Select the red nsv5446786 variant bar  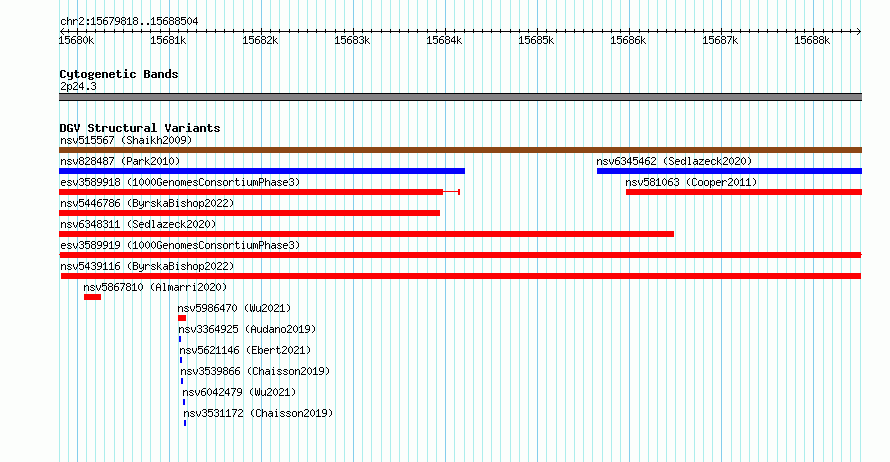tap(249, 213)
